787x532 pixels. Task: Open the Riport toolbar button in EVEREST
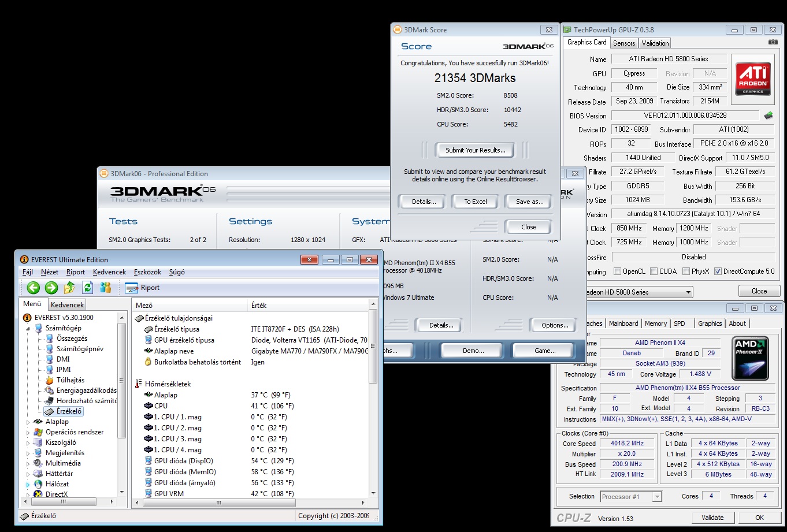tap(142, 288)
